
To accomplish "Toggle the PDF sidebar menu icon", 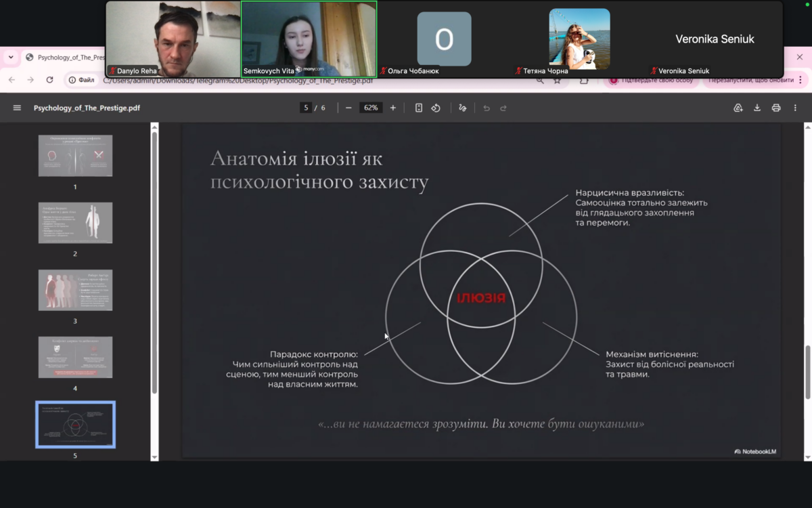I will tap(17, 108).
